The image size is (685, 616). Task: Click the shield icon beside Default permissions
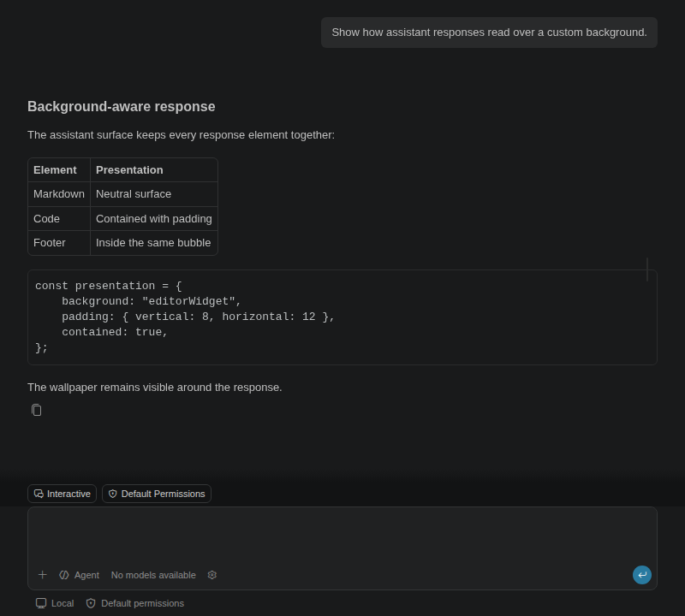(91, 603)
